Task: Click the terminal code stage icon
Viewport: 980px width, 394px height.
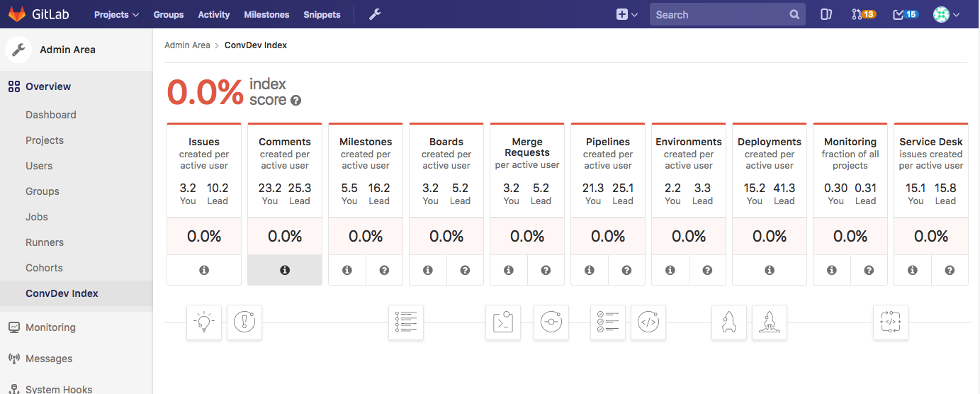Action: [503, 322]
